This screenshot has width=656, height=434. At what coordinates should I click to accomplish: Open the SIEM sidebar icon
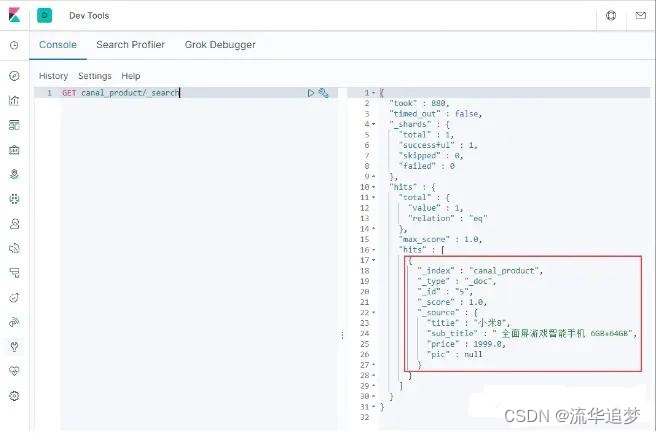click(x=14, y=322)
